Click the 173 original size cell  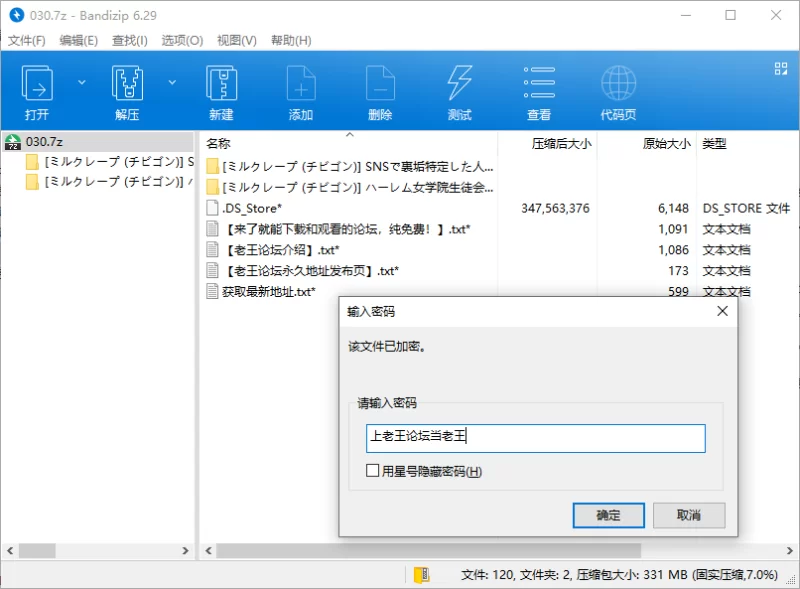point(678,271)
